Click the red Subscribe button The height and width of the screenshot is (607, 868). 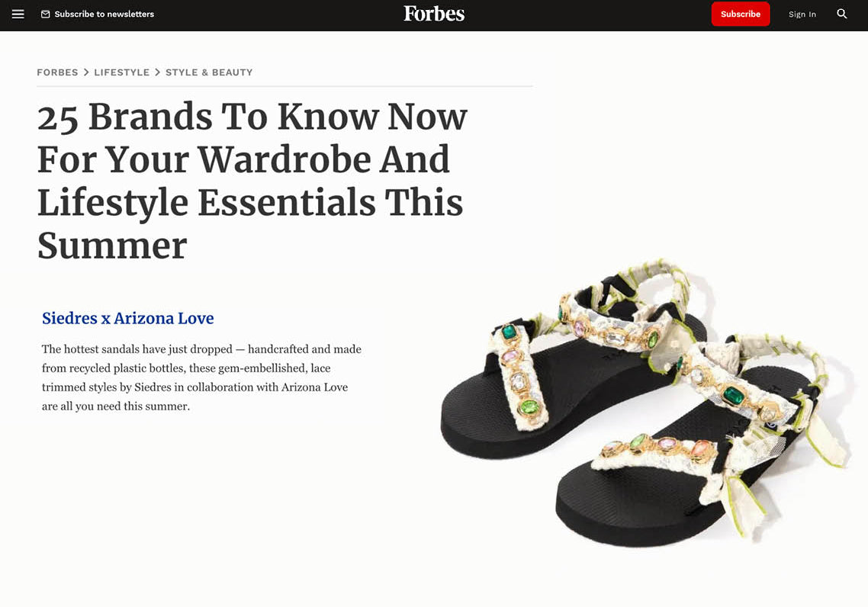[740, 14]
